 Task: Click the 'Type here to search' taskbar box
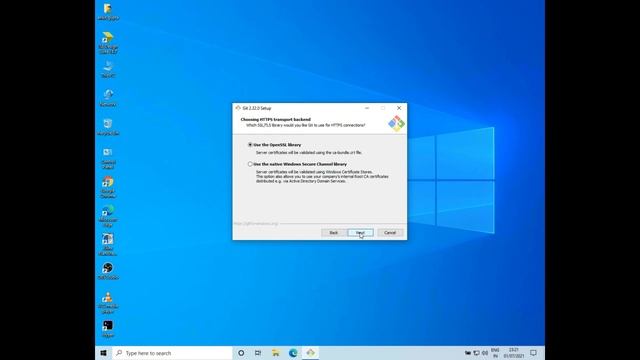point(172,353)
